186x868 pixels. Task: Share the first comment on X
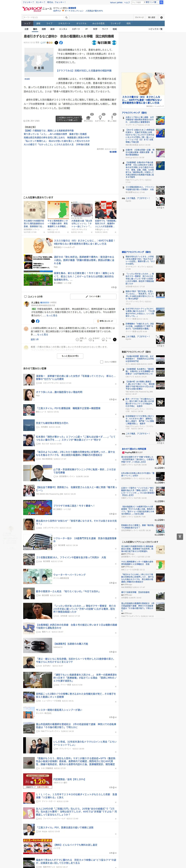coord(33,321)
